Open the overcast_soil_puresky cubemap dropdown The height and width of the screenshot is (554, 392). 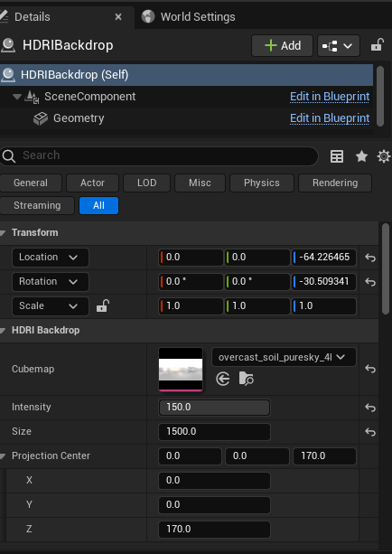(284, 357)
